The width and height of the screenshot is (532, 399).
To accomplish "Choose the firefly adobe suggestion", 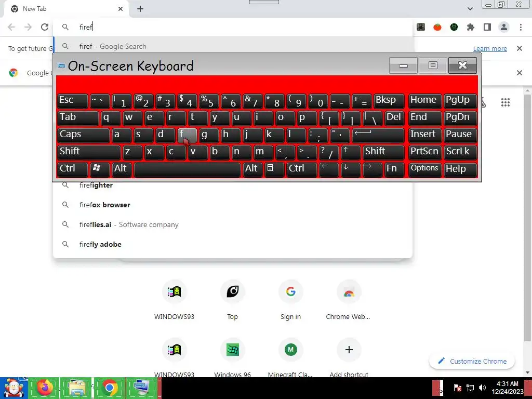I will [233, 244].
